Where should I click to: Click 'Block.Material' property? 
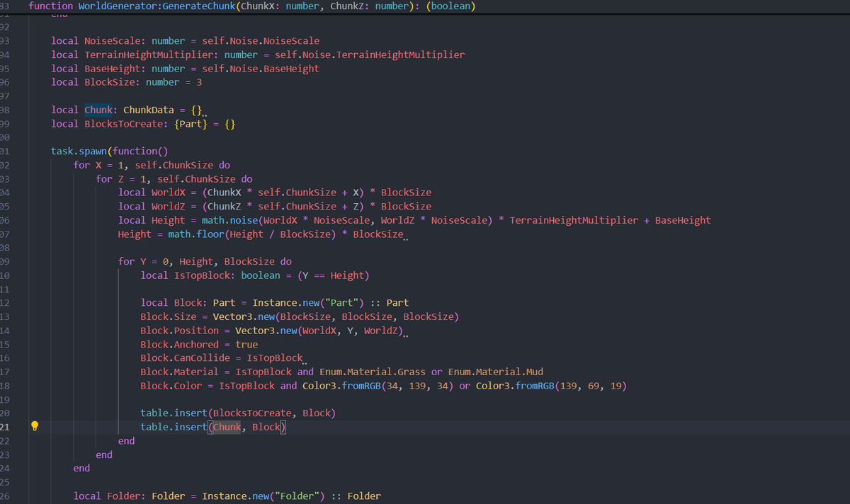click(179, 372)
